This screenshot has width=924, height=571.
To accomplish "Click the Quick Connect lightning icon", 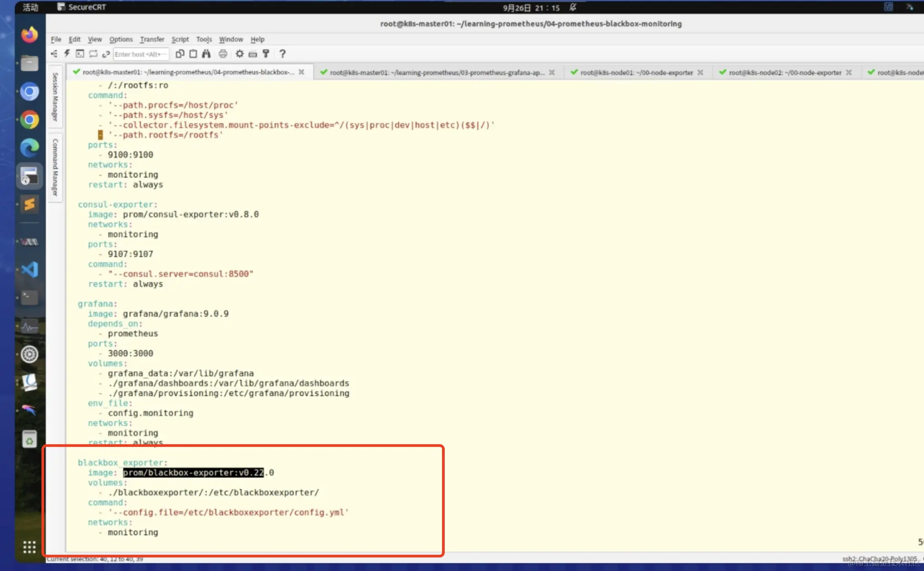I will pyautogui.click(x=67, y=54).
